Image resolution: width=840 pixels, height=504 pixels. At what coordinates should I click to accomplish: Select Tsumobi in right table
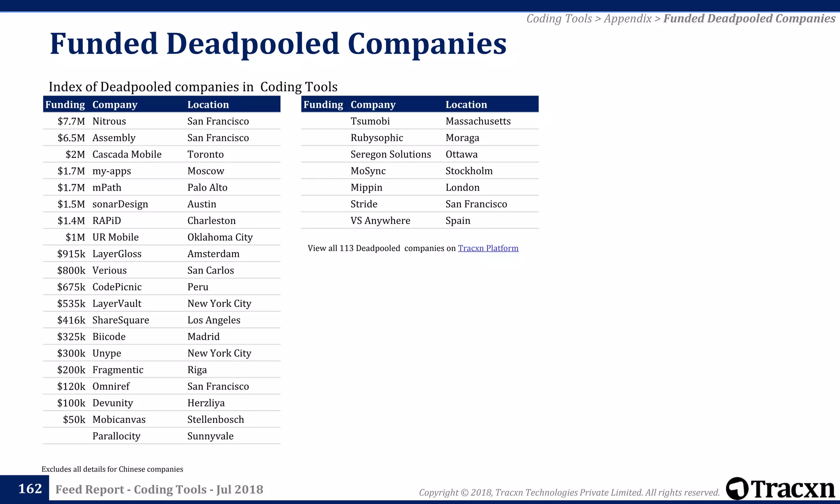tap(370, 121)
